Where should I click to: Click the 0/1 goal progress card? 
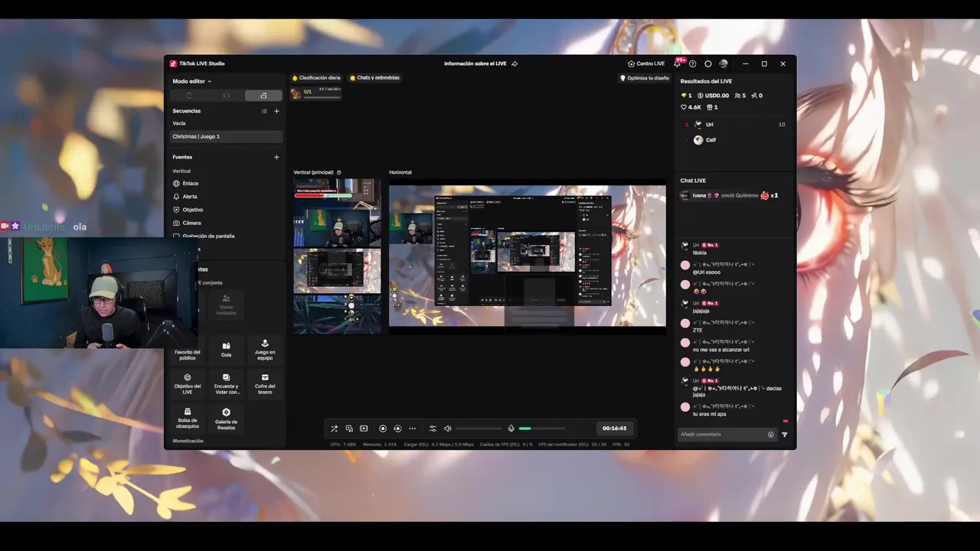click(315, 93)
